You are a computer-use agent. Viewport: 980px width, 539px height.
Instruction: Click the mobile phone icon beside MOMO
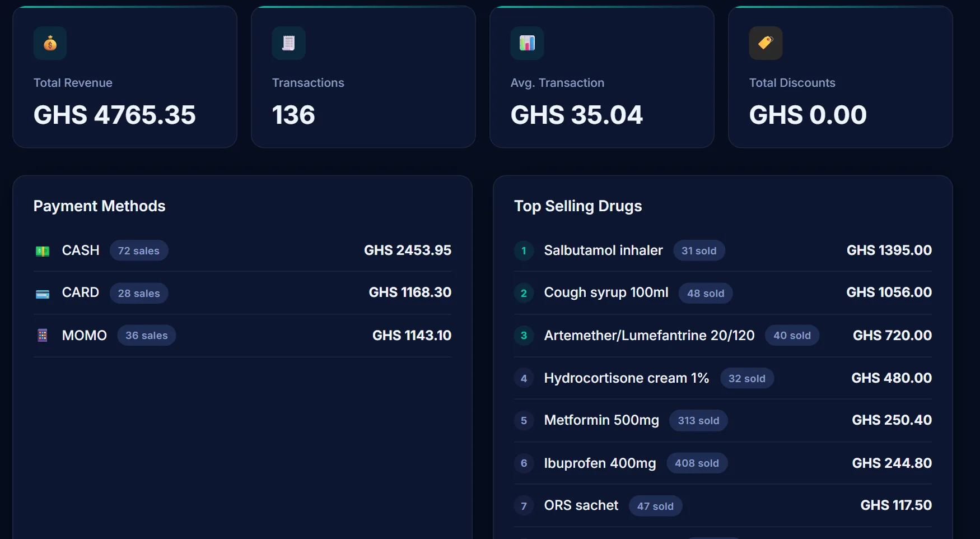pos(43,336)
